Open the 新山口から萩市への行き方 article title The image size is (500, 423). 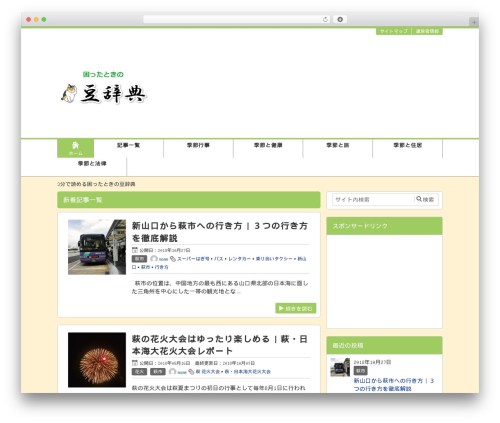coord(220,232)
